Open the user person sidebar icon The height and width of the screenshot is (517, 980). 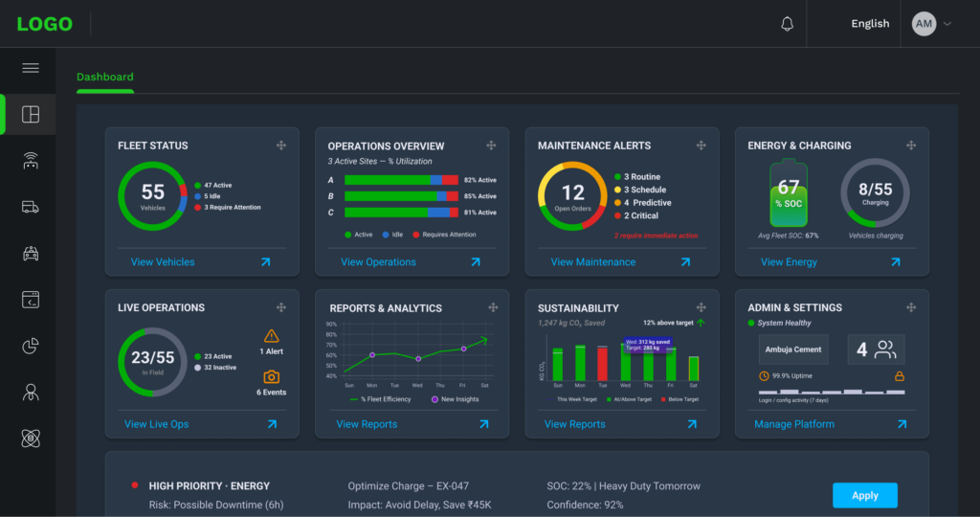31,392
